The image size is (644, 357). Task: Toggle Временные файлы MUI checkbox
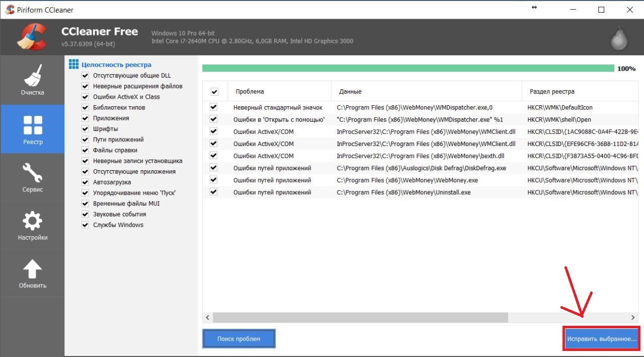click(85, 203)
